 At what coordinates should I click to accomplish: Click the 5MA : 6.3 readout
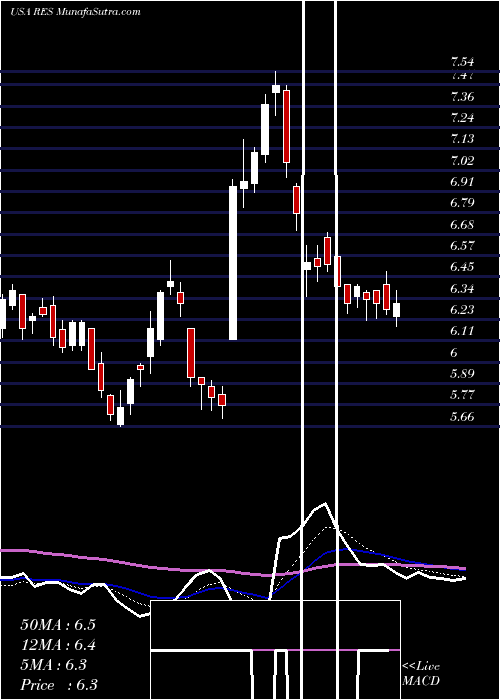tap(53, 665)
